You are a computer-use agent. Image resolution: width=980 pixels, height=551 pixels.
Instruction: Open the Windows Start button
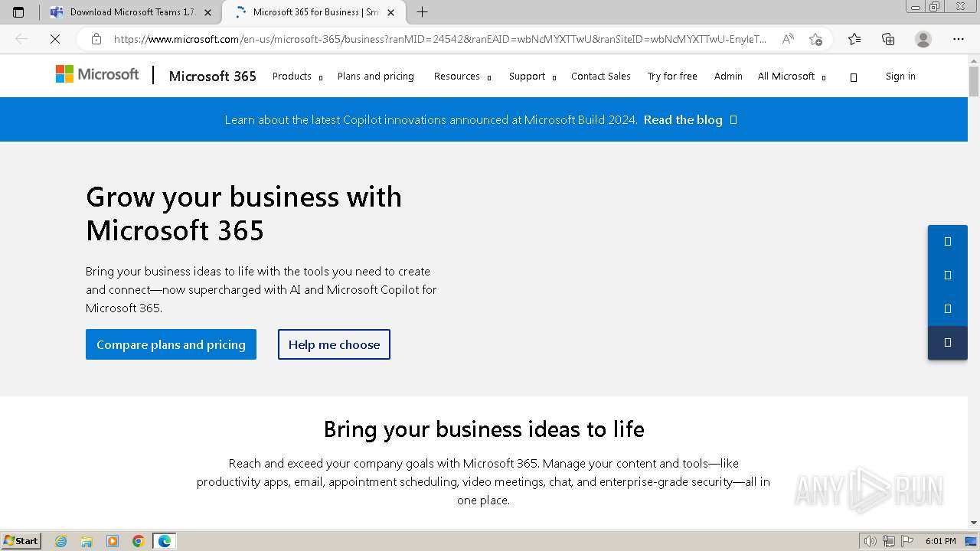click(x=21, y=541)
